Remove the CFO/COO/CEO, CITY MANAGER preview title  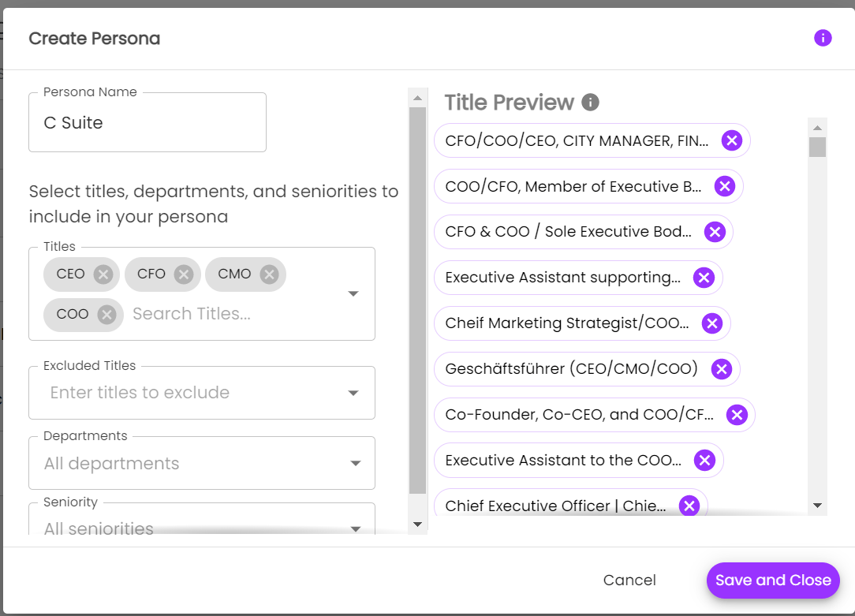click(731, 141)
